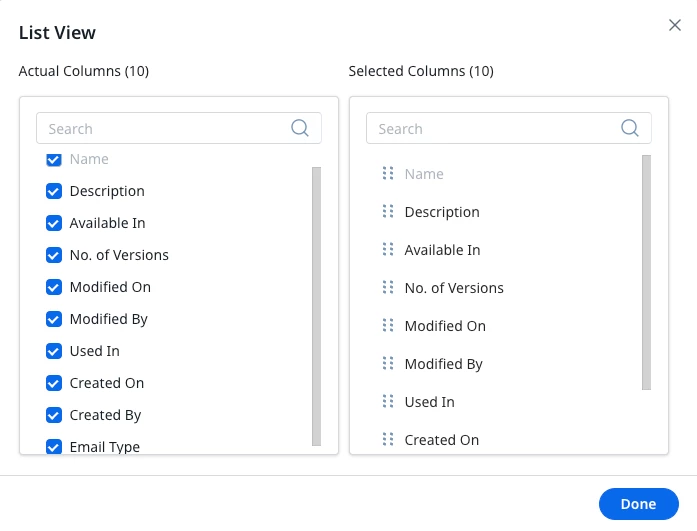Click the drag handle beside Modified On
697x531 pixels.
388,326
